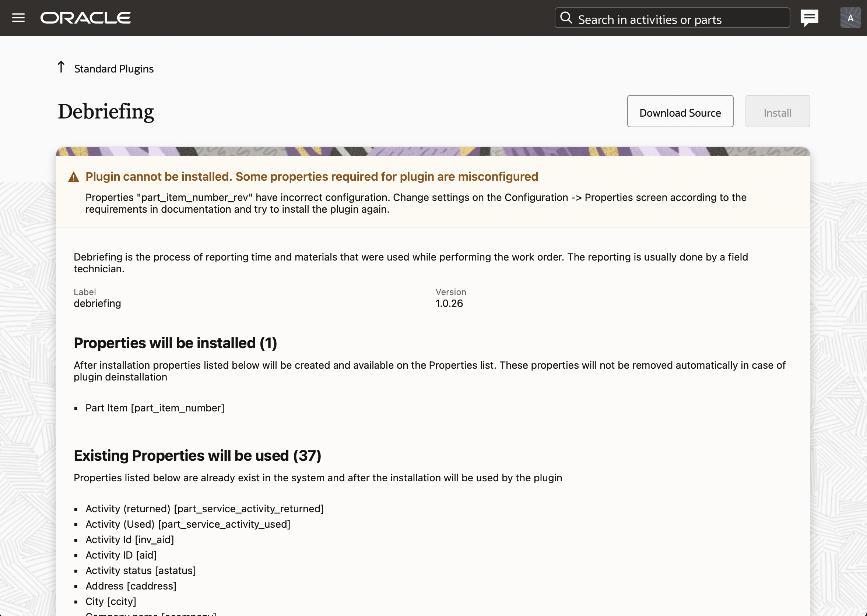Screen dimensions: 867x616
Task: Click the version number 1.0.26
Action: (x=449, y=304)
